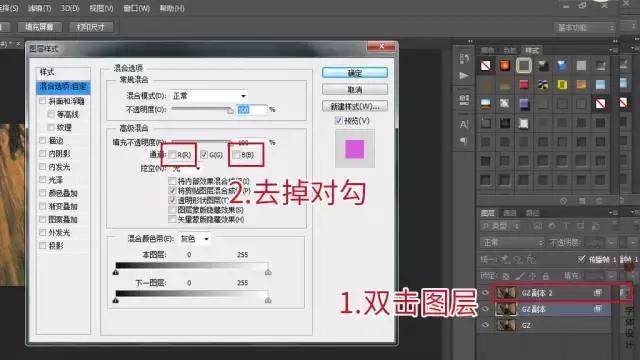Click the 填充屏幕 button in options bar
640x360 pixels.
tap(39, 27)
